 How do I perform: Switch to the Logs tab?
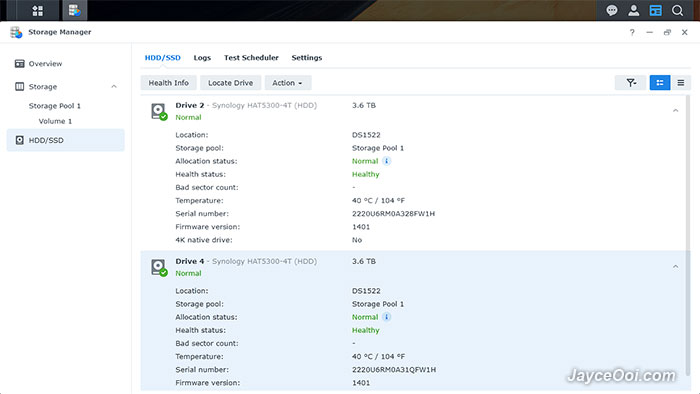202,58
